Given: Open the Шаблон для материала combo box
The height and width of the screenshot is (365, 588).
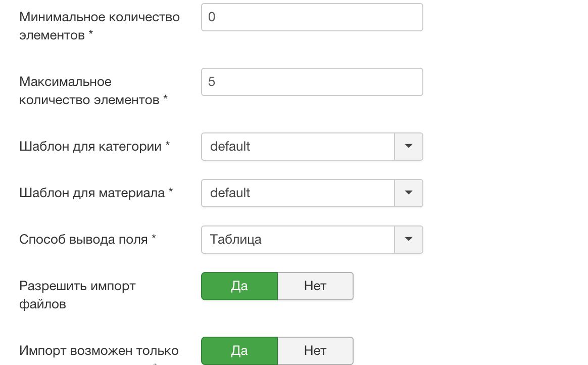Looking at the screenshot, I should 298,193.
